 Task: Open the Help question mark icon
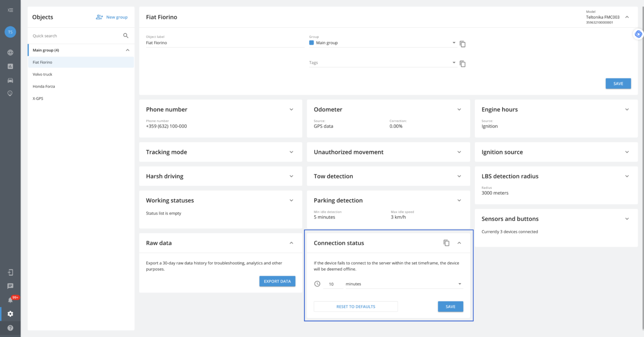10,327
